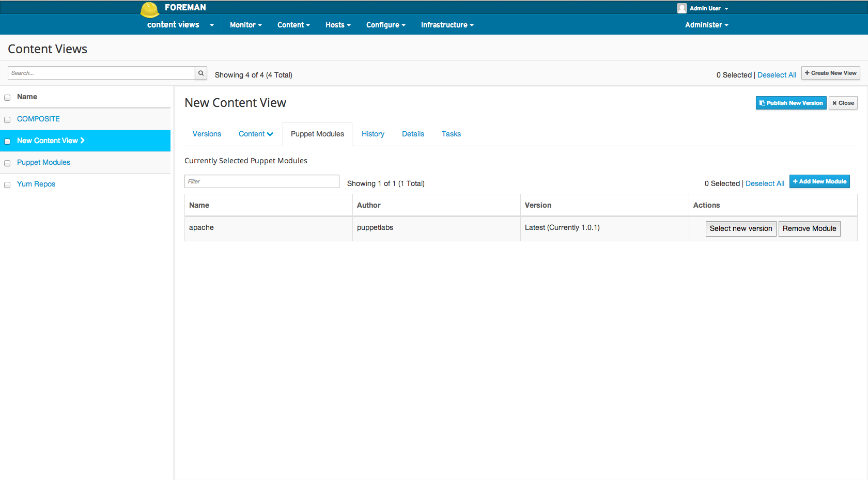Click the Foreman hard hat logo
Screen dimensions: 868x480
coord(150,9)
